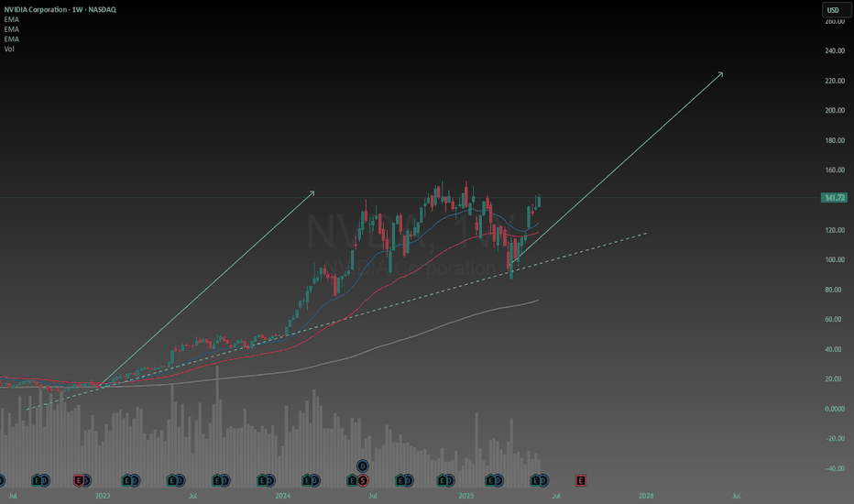Click the 2024 label on time axis
Image resolution: width=854 pixels, height=504 pixels.
tap(282, 496)
